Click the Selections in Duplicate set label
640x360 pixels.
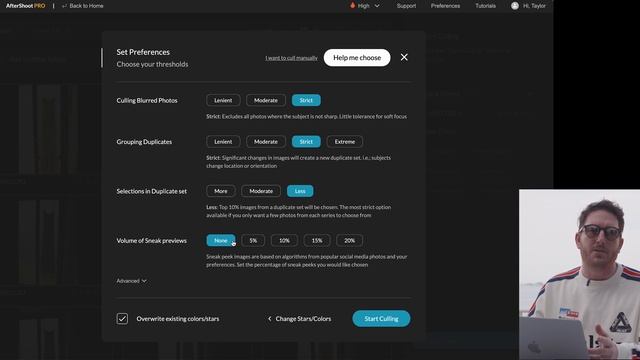(151, 191)
